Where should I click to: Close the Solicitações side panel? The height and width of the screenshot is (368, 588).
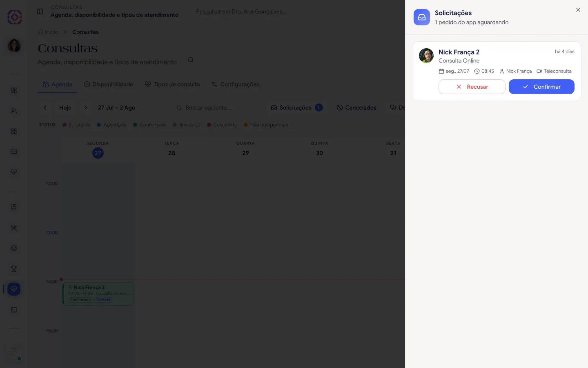point(578,10)
